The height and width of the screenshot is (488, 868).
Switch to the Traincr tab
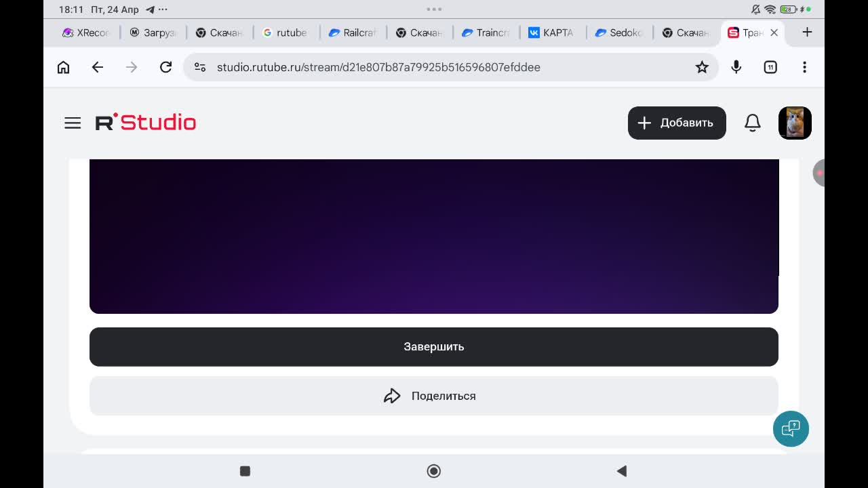coord(485,33)
